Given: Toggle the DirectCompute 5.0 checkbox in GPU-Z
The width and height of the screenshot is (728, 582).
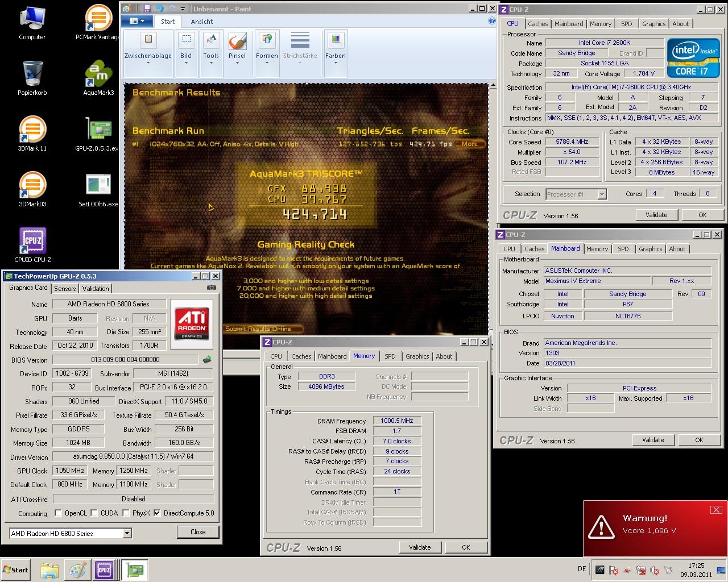Looking at the screenshot, I should [x=158, y=513].
